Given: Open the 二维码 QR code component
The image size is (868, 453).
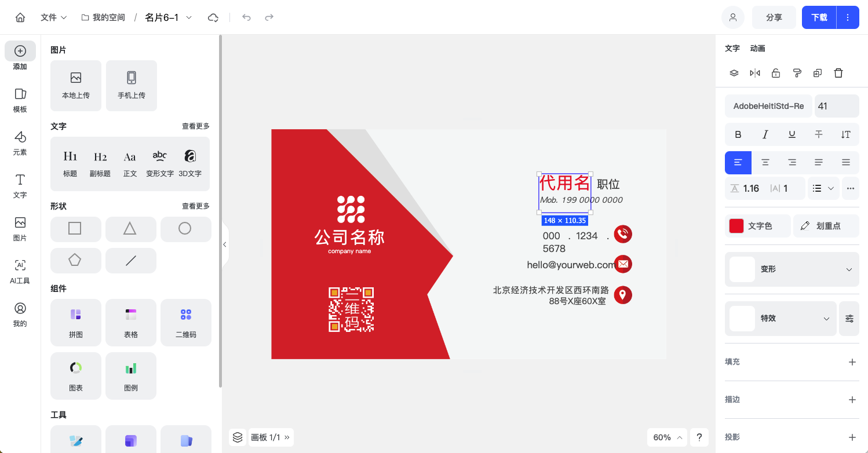Looking at the screenshot, I should click(185, 322).
